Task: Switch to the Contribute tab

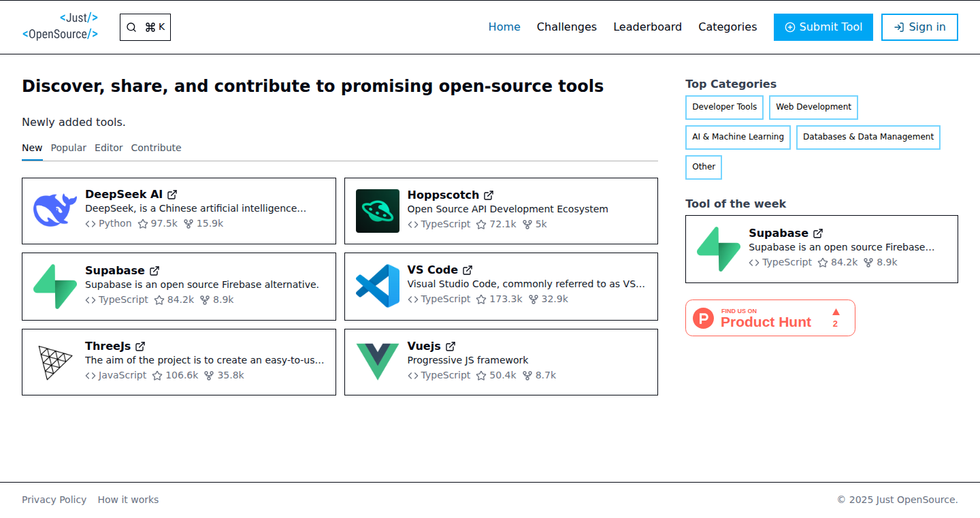Action: point(156,148)
